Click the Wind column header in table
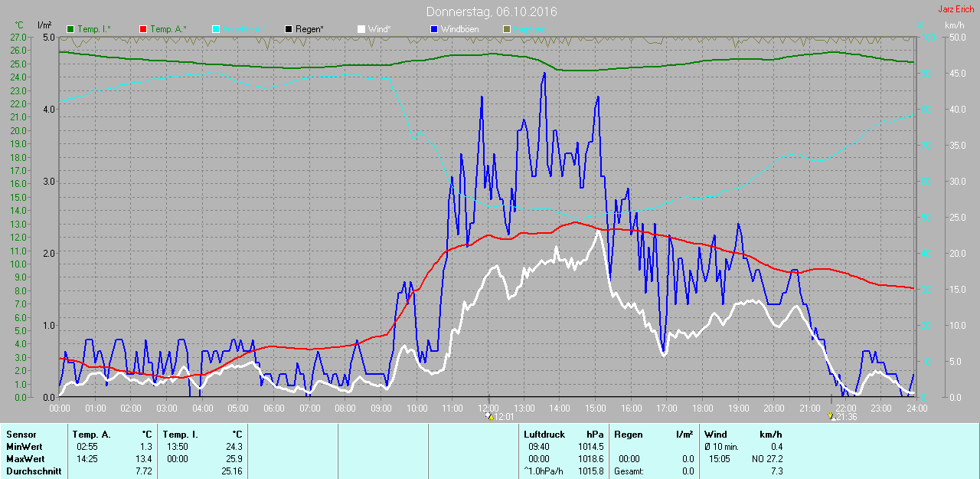The width and height of the screenshot is (980, 479). coord(716,435)
